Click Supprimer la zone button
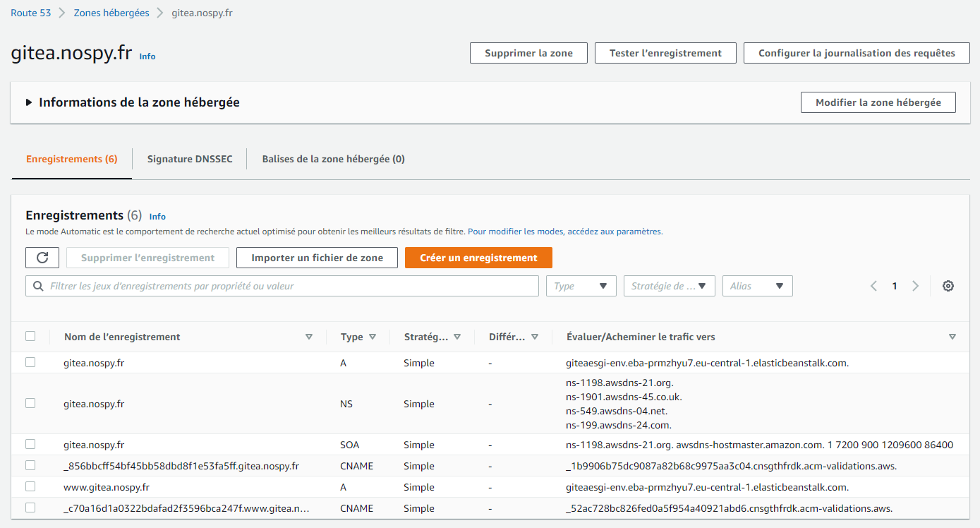Viewport: 980px width, 528px height. point(529,53)
